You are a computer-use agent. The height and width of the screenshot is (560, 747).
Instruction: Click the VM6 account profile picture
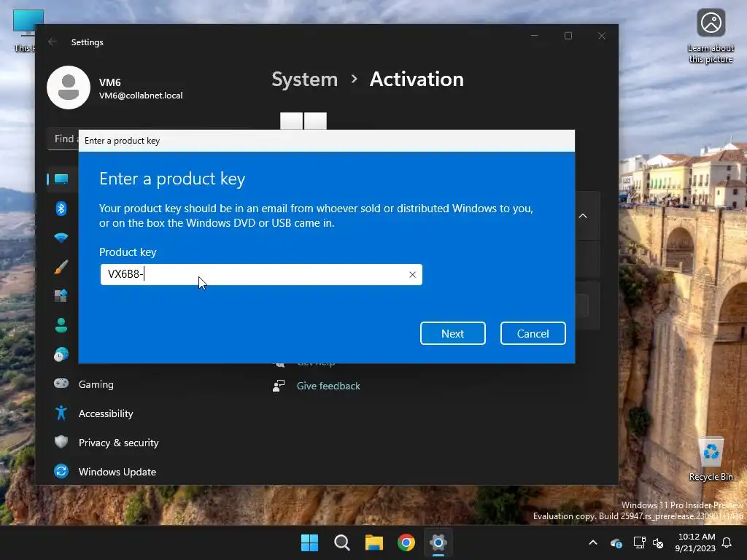[69, 87]
